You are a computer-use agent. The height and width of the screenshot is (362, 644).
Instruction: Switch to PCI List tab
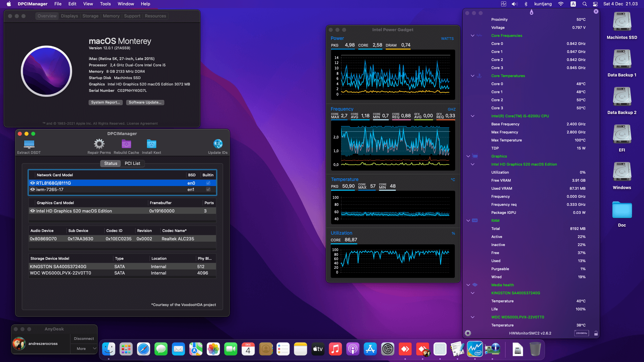coord(132,164)
